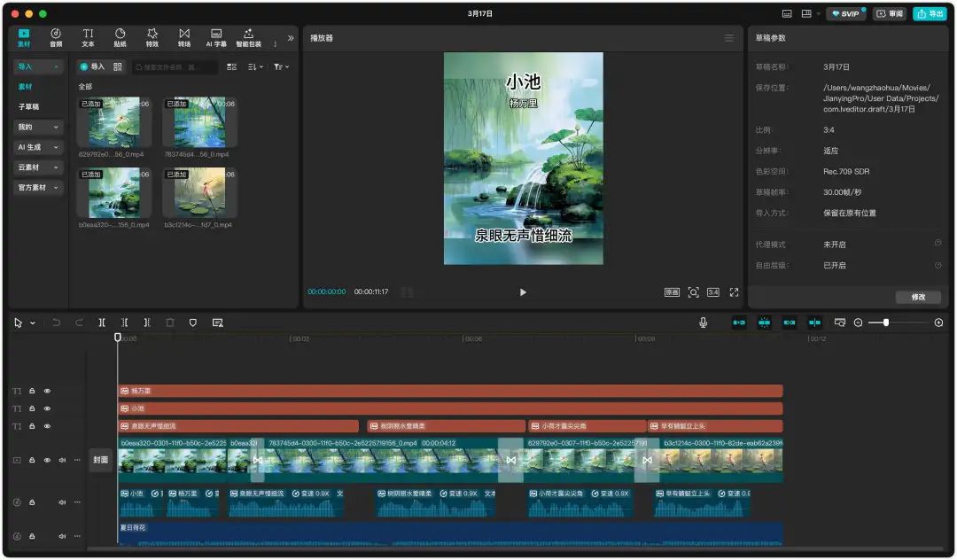Click the 修改 button in draft parameters
957x560 pixels.
point(917,297)
